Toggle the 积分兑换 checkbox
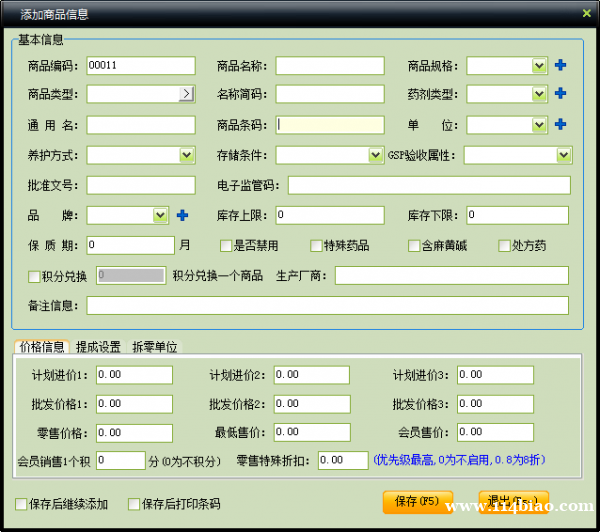Image resolution: width=600 pixels, height=532 pixels. pos(34,276)
